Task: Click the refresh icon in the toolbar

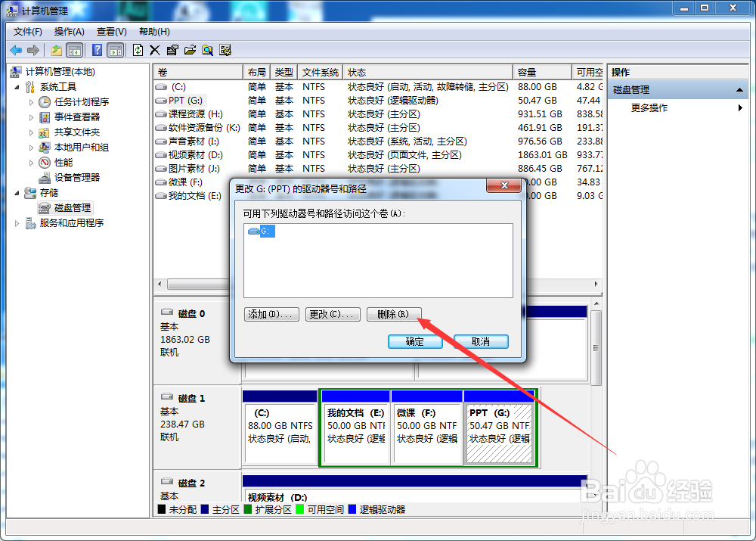Action: click(138, 50)
